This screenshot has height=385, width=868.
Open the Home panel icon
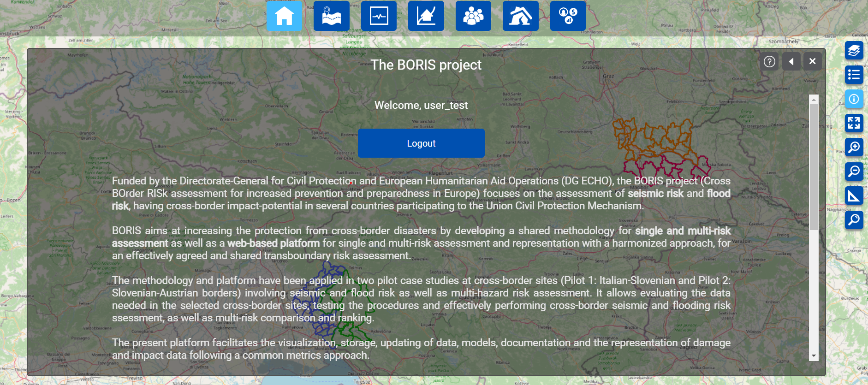pos(284,16)
